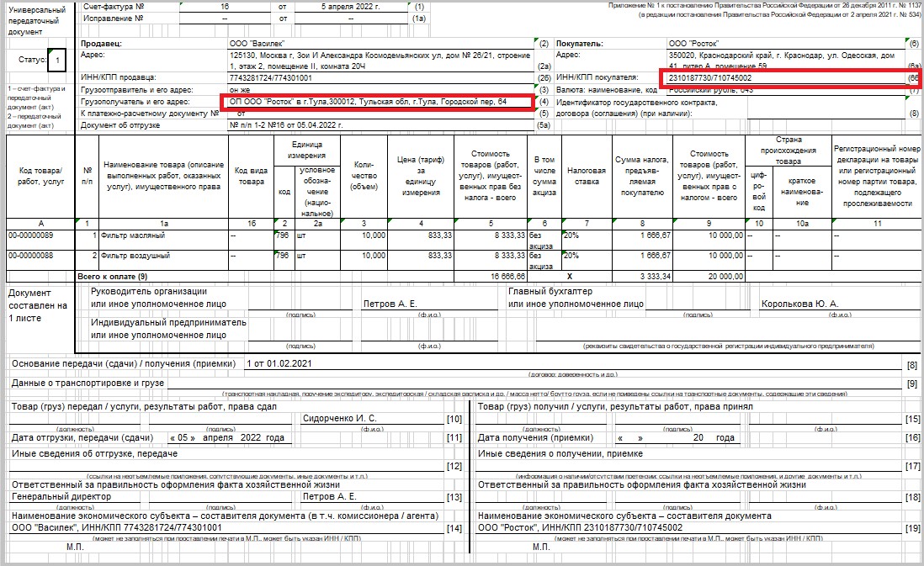Click the "Грузополучатель и его адрес:" label
924x566 pixels.
(135, 102)
